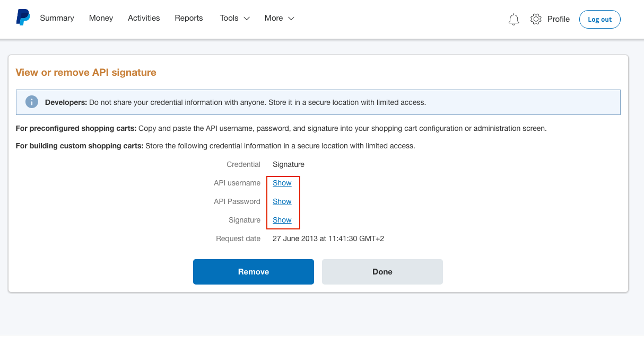The image size is (644, 337).
Task: Open the Money section
Action: [x=101, y=18]
